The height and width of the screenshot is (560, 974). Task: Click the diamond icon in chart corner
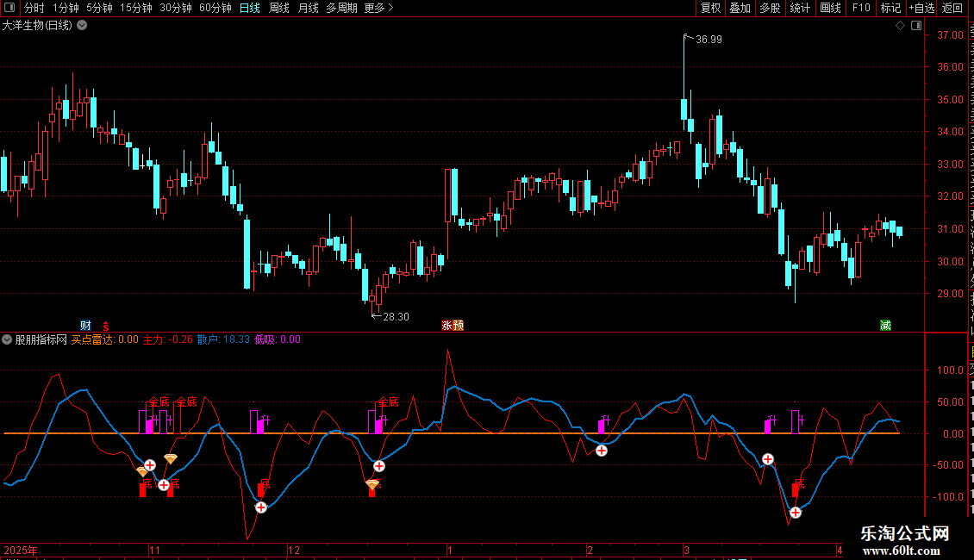pos(900,26)
